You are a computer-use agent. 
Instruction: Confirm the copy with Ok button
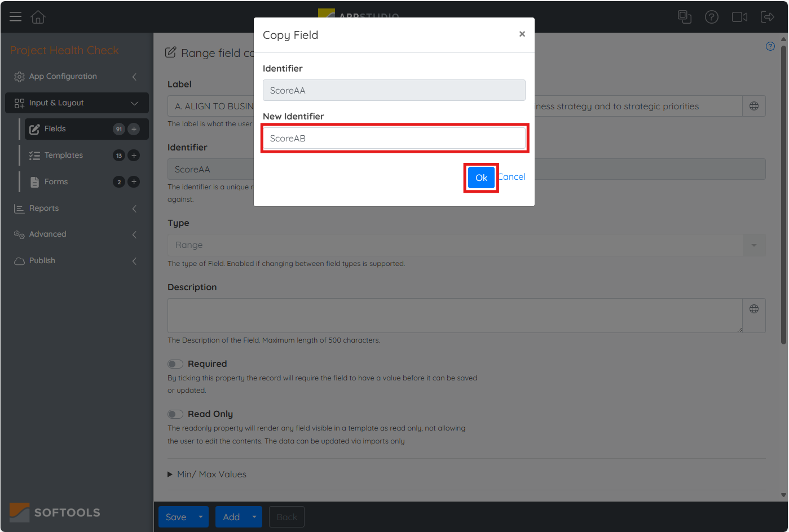(x=481, y=178)
